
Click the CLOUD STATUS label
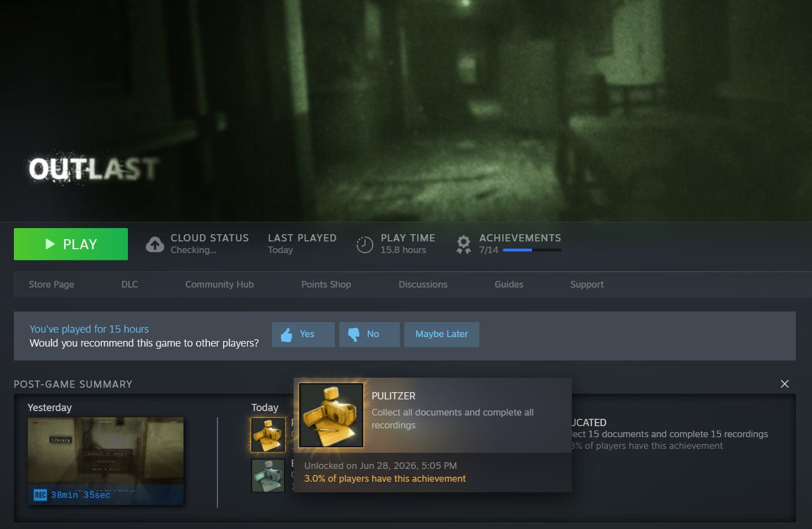[x=210, y=238]
